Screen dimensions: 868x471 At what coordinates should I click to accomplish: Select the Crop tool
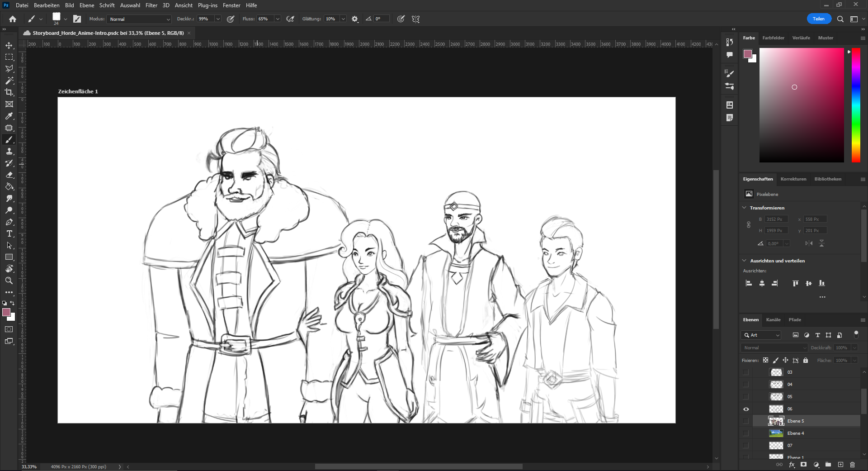(9, 92)
